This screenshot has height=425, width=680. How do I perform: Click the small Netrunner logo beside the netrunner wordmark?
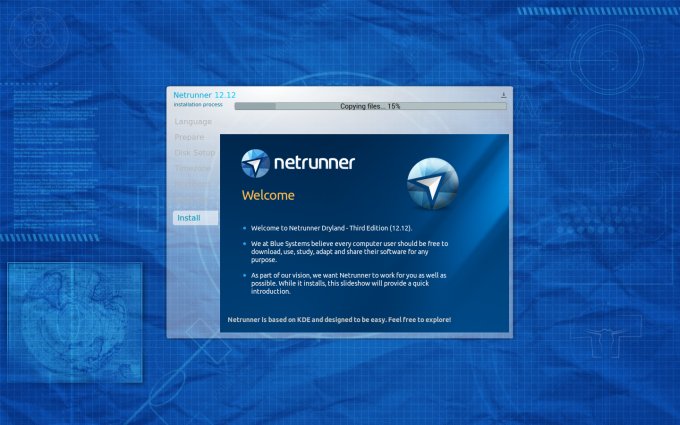point(255,163)
